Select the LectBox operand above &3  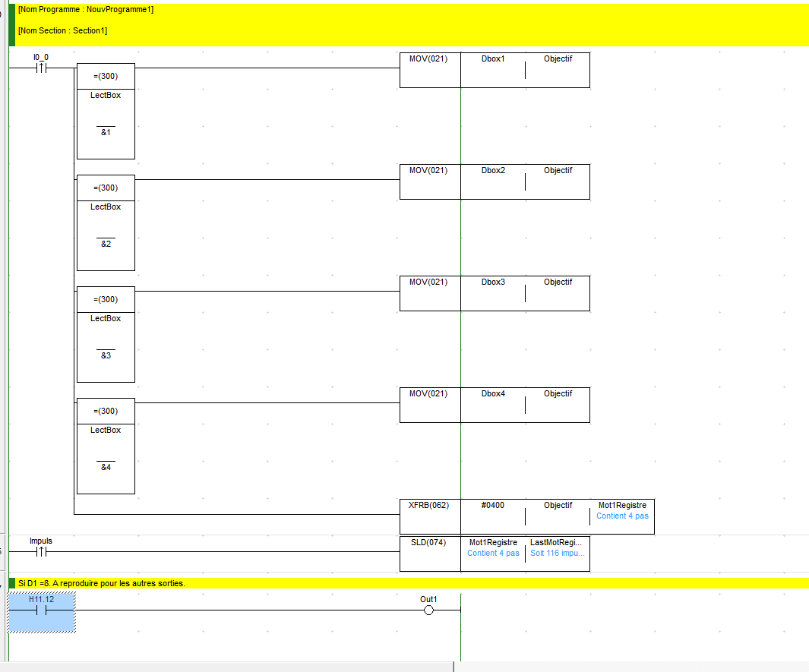[106, 318]
